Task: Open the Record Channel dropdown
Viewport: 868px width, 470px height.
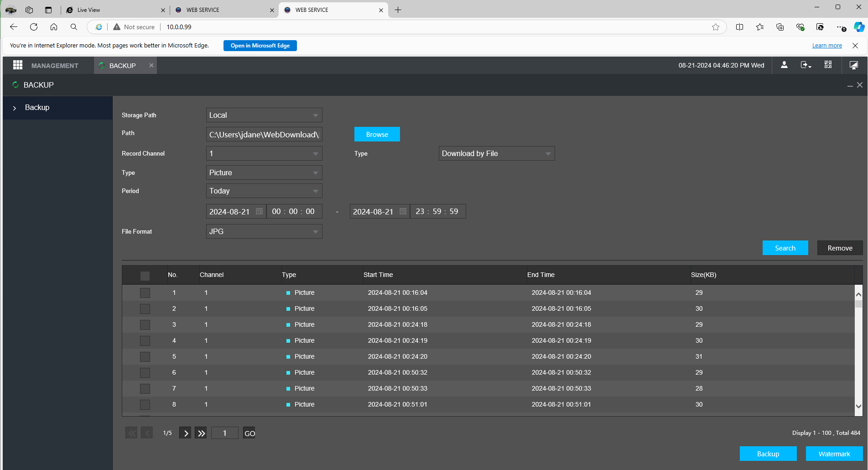Action: (x=264, y=153)
